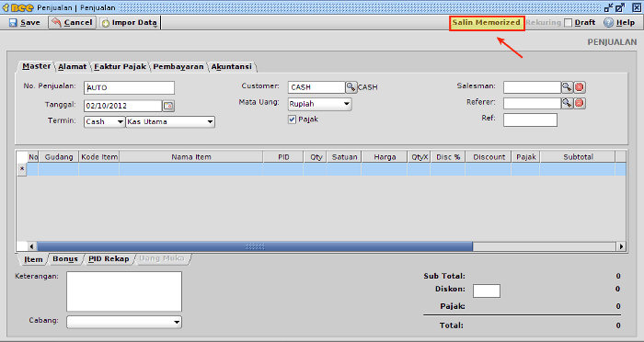Click the PID column header
The image size is (644, 342).
pyautogui.click(x=283, y=157)
